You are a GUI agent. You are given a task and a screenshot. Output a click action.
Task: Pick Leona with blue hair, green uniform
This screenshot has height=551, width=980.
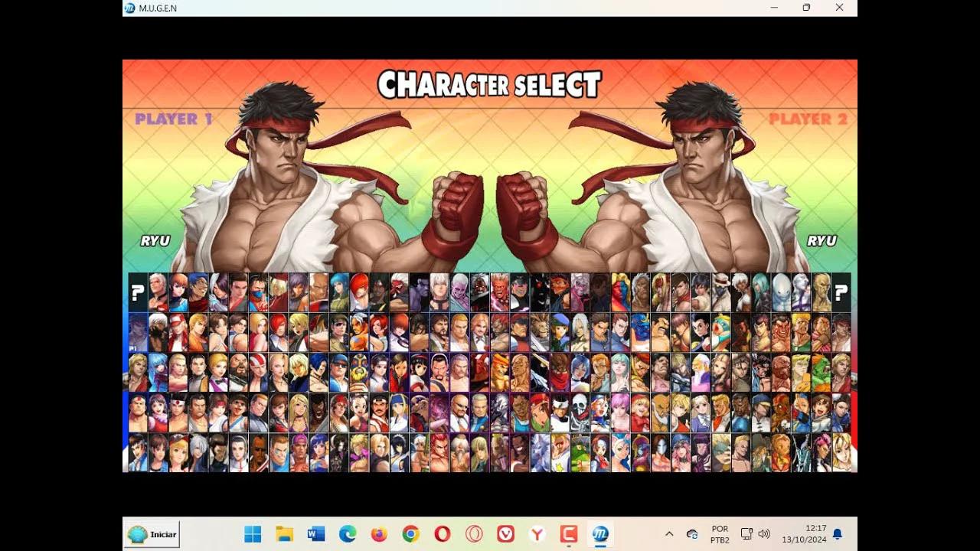click(x=339, y=292)
